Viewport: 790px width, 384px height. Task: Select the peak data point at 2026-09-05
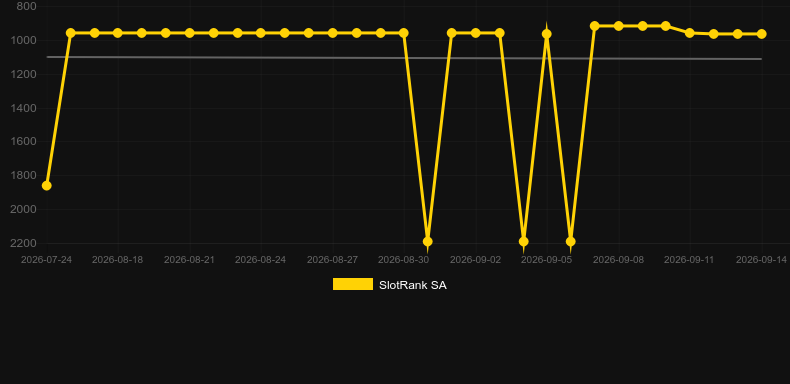click(x=547, y=34)
